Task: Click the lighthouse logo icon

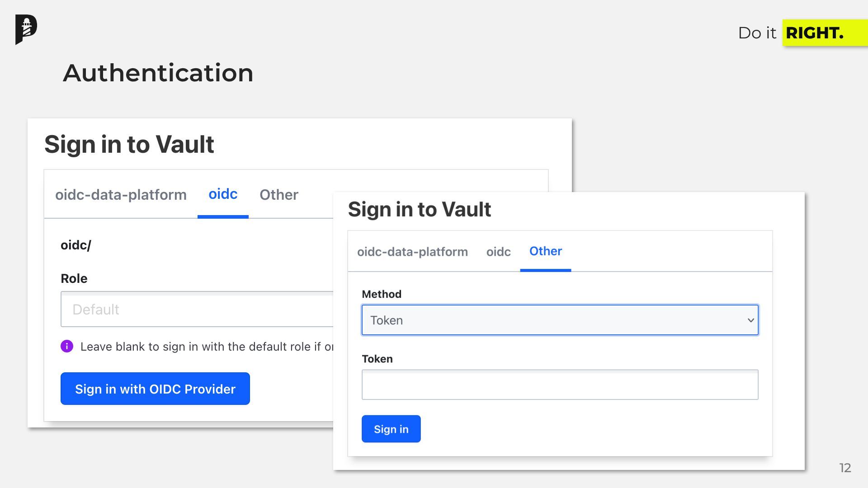Action: 26,29
